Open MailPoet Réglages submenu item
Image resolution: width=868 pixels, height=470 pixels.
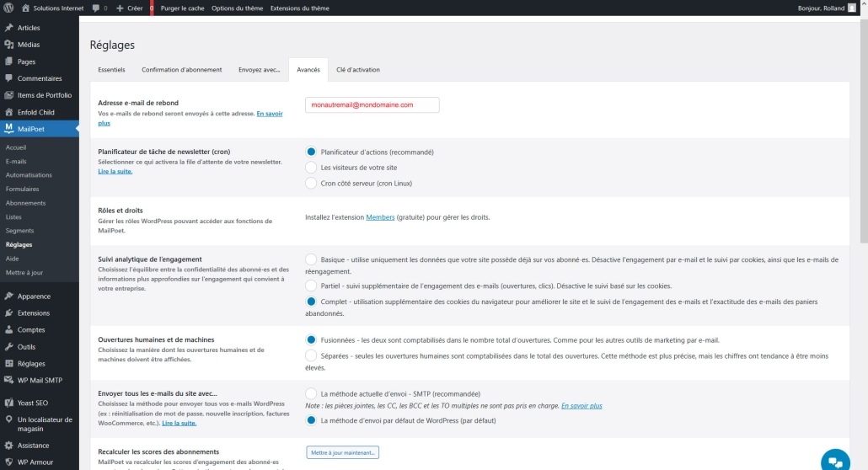click(x=19, y=245)
